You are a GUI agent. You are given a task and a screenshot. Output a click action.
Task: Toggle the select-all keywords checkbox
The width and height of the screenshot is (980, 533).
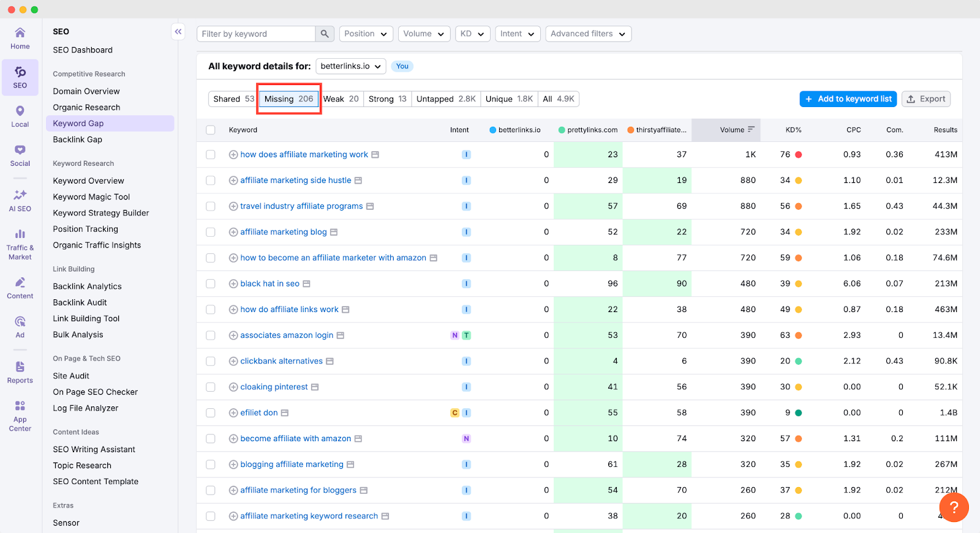point(211,130)
